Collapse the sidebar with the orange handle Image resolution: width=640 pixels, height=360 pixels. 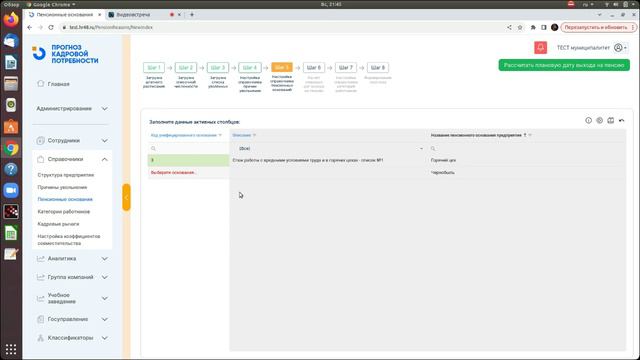[127, 197]
